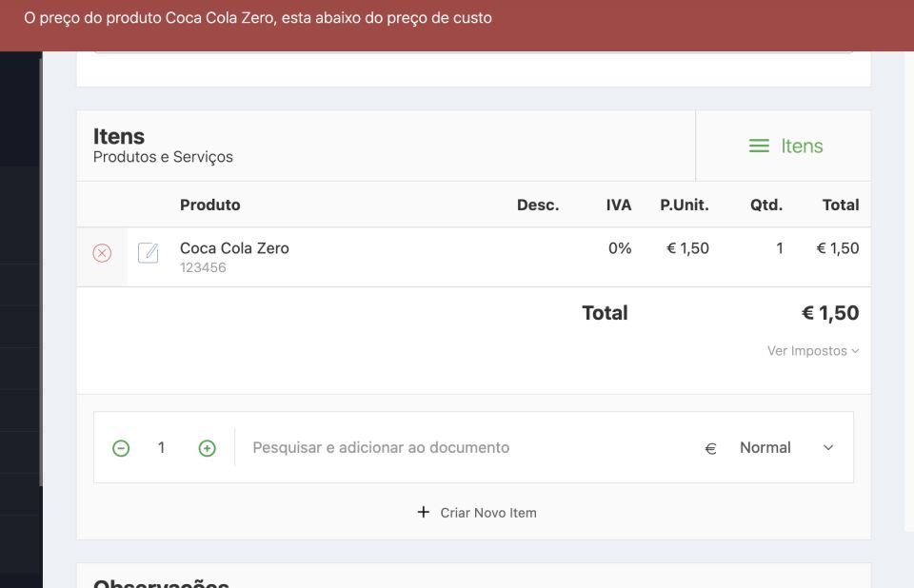Image resolution: width=914 pixels, height=588 pixels.
Task: Click the IVA column header
Action: 619,205
